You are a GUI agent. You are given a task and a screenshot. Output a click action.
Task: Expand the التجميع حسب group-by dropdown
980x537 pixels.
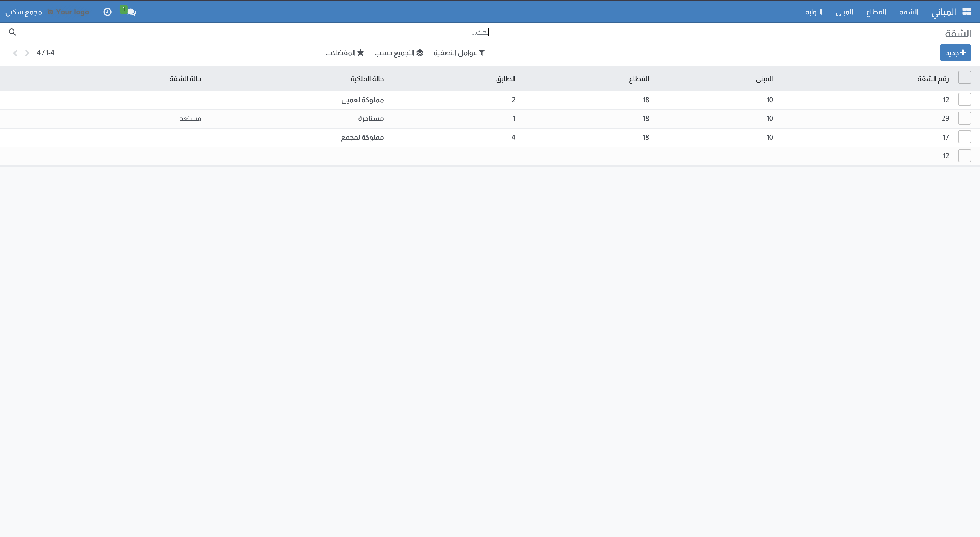pyautogui.click(x=399, y=53)
